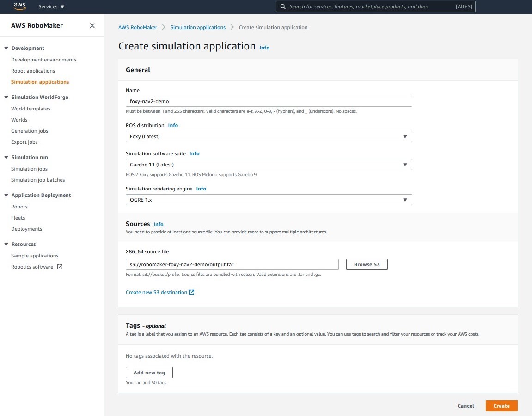The image size is (532, 416).
Task: Collapse the Application Deployment section
Action: tap(6, 195)
